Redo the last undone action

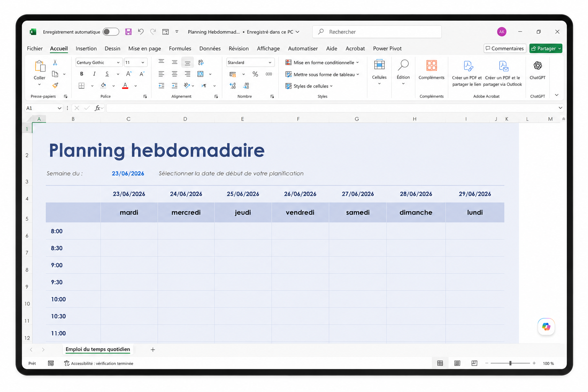[153, 32]
